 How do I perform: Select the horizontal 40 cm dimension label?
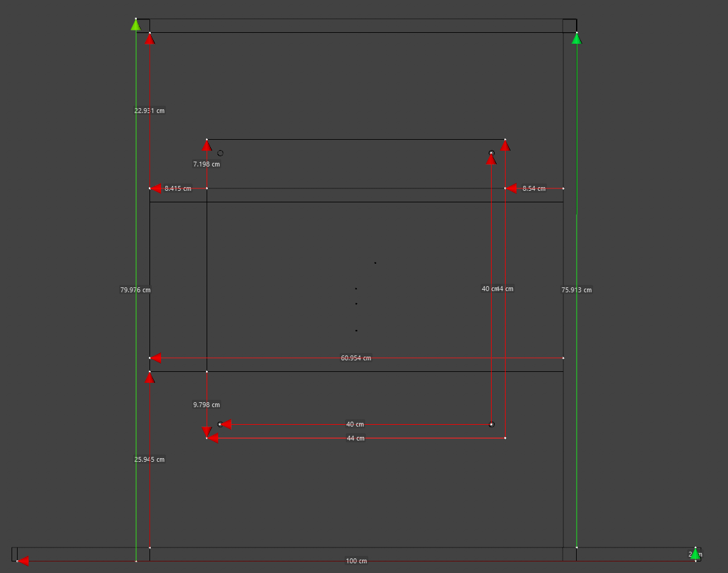(x=355, y=424)
